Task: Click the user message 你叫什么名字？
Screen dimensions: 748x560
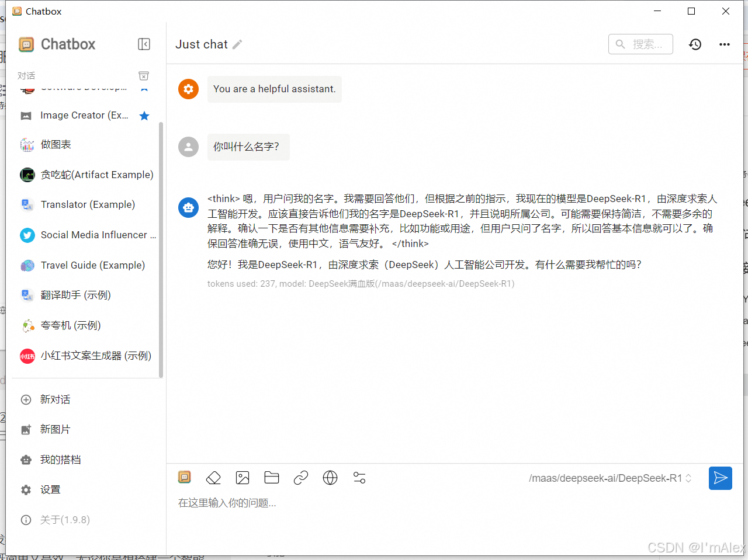Action: coord(248,147)
